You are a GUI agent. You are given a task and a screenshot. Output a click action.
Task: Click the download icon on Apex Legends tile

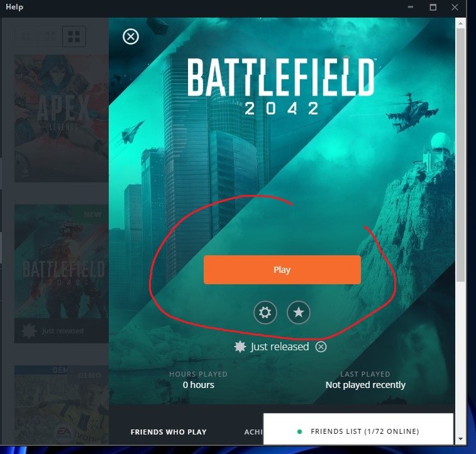coord(26,171)
